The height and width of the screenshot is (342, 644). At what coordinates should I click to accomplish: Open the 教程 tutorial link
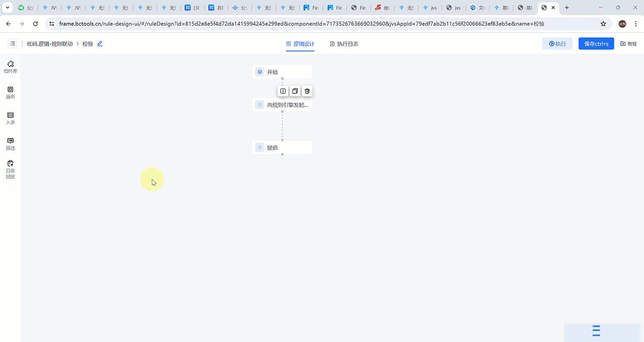[x=628, y=44]
